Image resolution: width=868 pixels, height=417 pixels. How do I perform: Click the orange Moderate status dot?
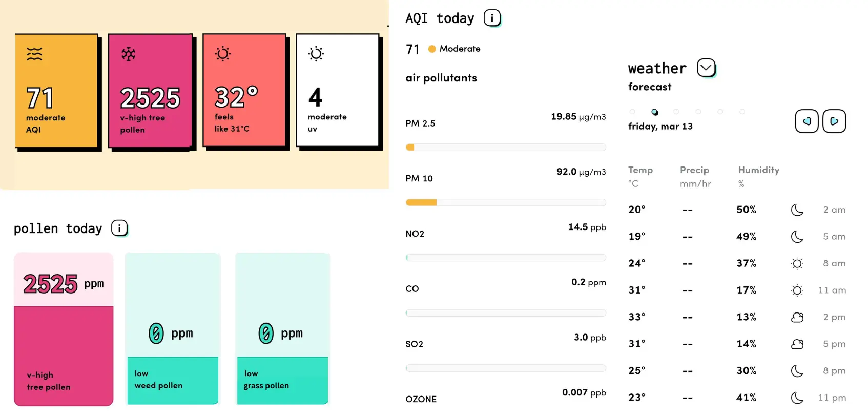(432, 49)
